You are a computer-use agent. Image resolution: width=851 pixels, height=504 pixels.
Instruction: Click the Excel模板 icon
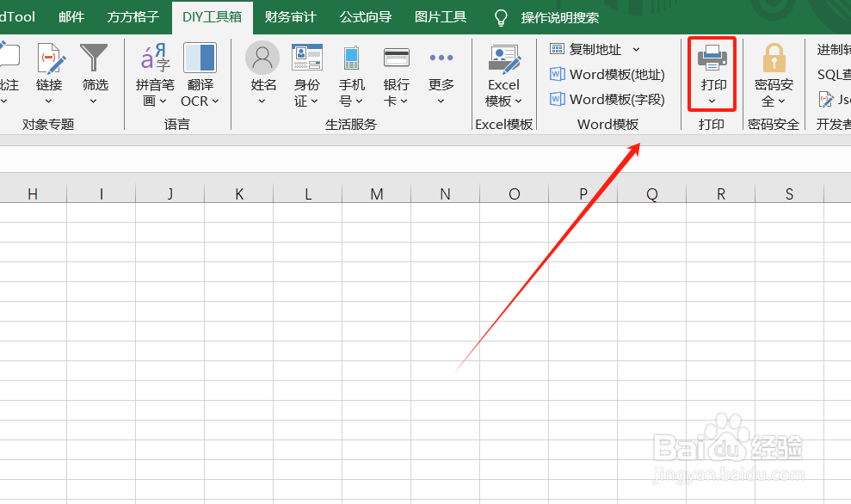coord(504,59)
